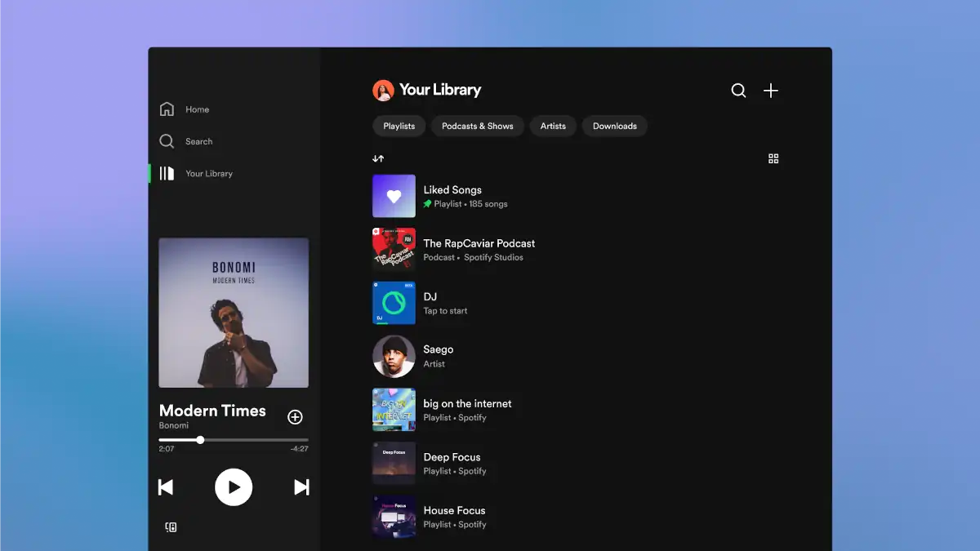The height and width of the screenshot is (551, 980).
Task: Open the plus icon to create a playlist
Action: click(770, 91)
